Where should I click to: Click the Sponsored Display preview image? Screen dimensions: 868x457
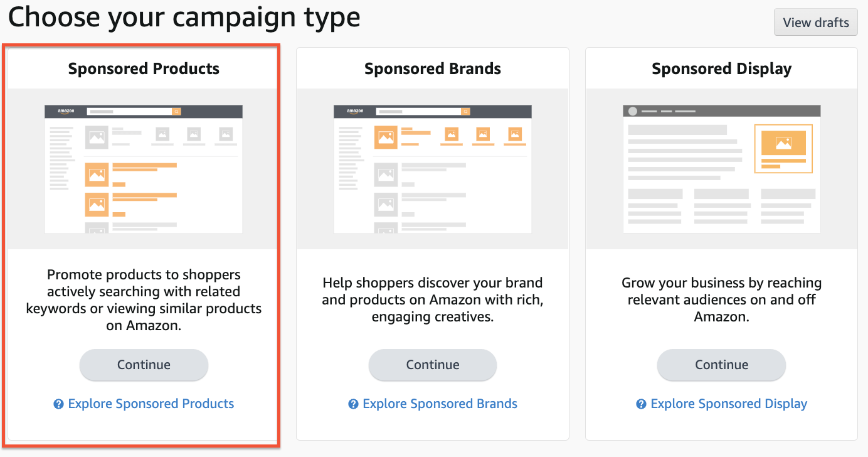721,168
